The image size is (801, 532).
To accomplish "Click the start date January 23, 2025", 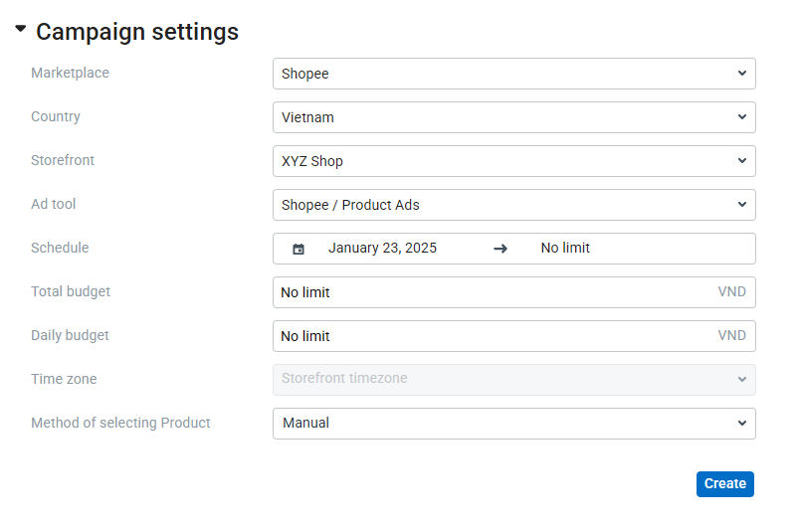I will [x=382, y=249].
